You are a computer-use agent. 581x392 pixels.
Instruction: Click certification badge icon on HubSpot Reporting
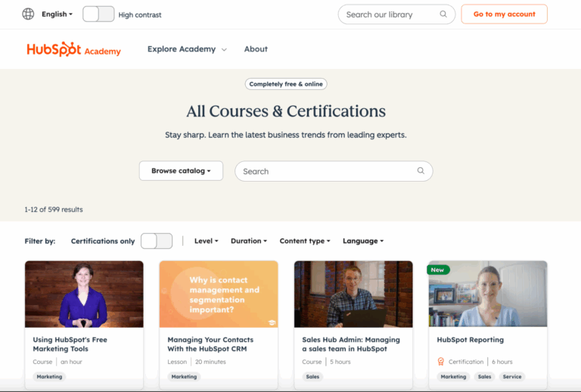(x=441, y=362)
